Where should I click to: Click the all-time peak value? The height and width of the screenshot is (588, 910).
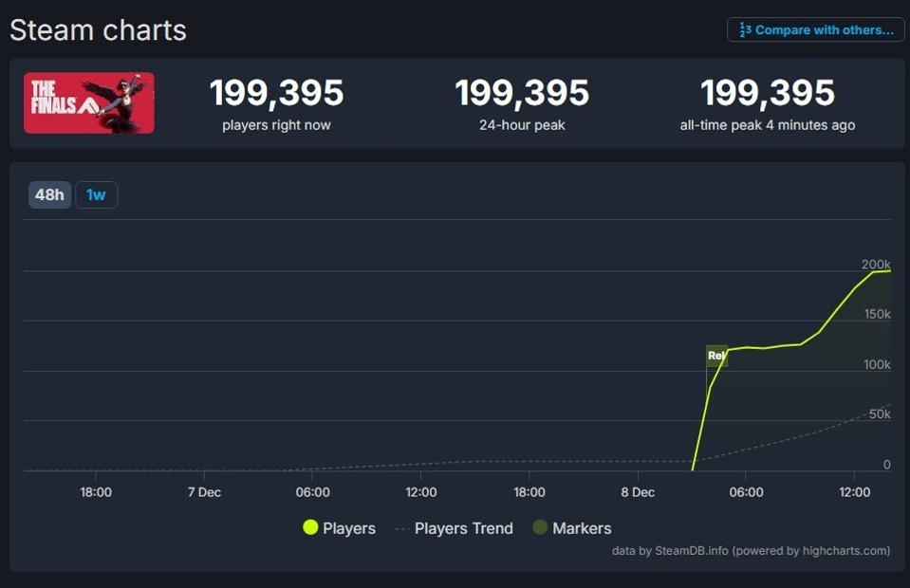click(768, 93)
